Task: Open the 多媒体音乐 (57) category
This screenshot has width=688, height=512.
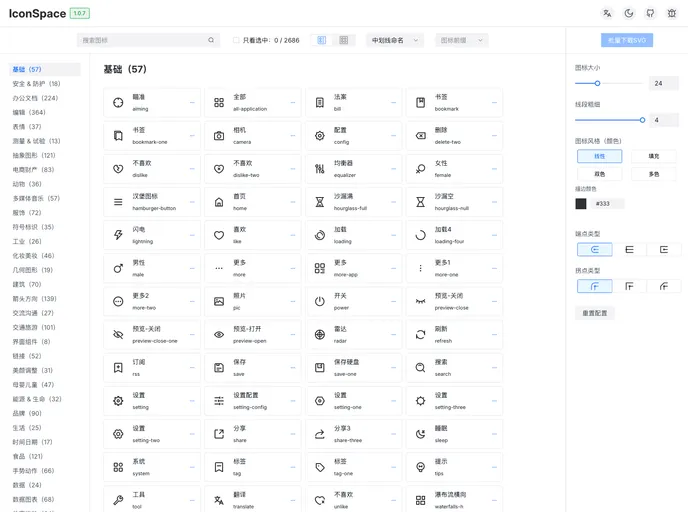Action: pos(36,198)
